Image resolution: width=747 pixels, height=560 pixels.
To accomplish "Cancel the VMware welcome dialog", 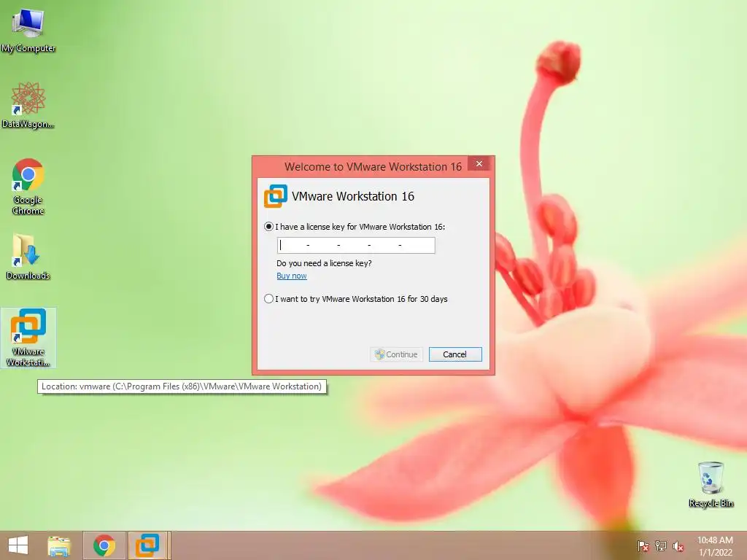I will (x=455, y=354).
